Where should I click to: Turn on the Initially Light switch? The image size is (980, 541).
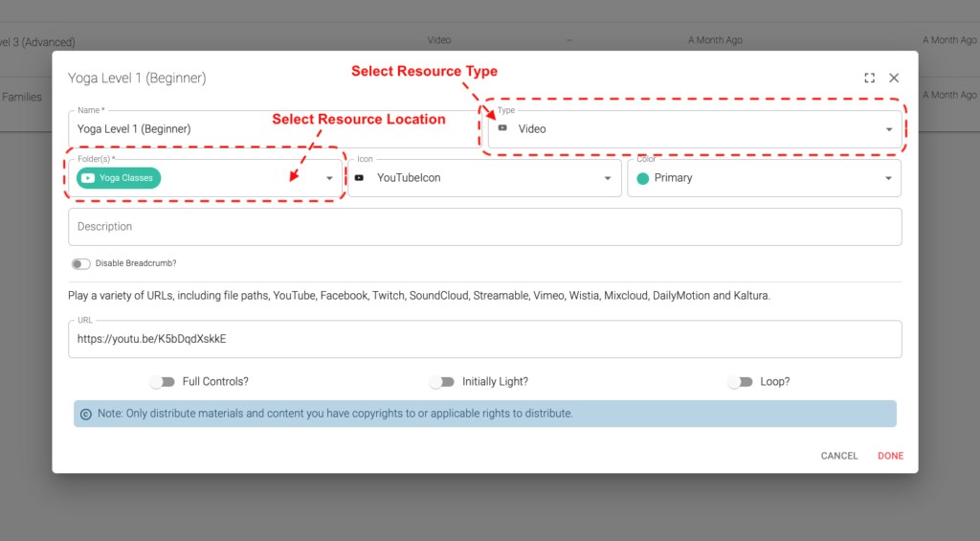(441, 382)
